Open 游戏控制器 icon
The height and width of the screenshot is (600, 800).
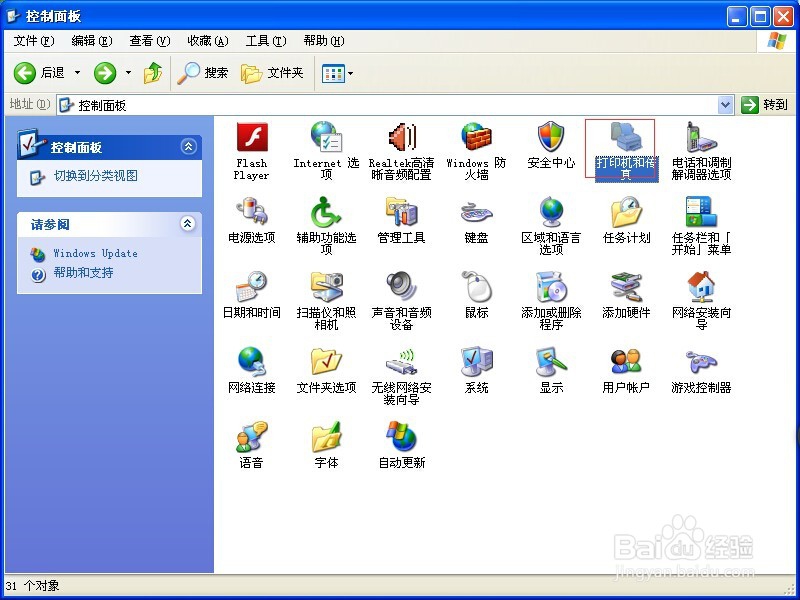pyautogui.click(x=701, y=361)
